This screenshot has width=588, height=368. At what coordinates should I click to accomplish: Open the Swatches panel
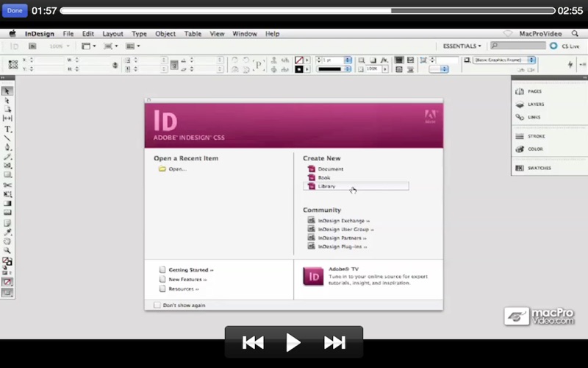(x=534, y=168)
